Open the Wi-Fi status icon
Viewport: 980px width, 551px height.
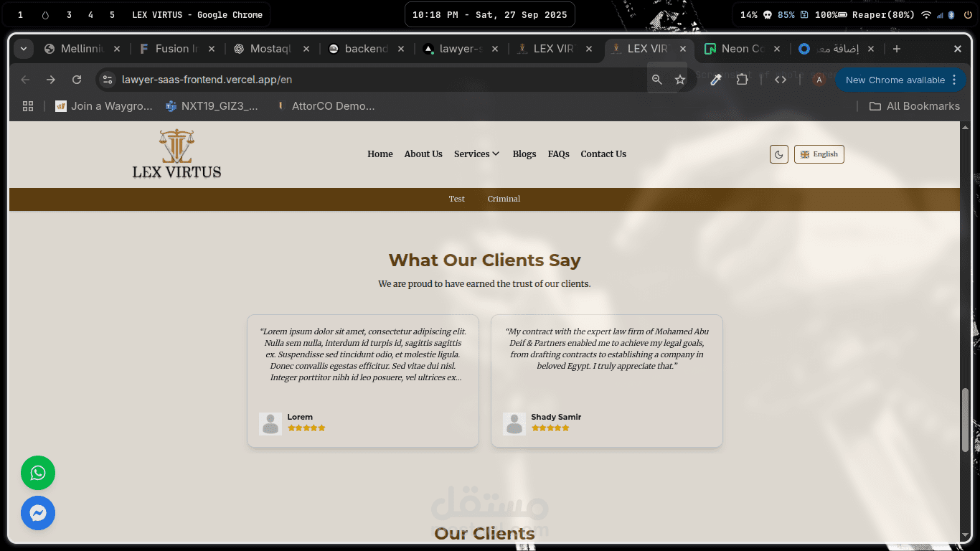[x=926, y=14]
